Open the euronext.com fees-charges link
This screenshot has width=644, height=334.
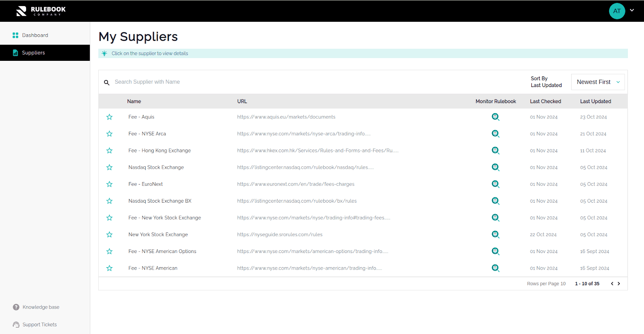tap(296, 184)
